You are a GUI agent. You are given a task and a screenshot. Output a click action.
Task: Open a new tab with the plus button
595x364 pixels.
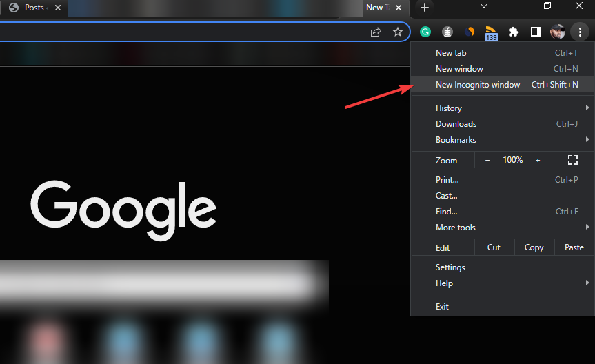425,8
